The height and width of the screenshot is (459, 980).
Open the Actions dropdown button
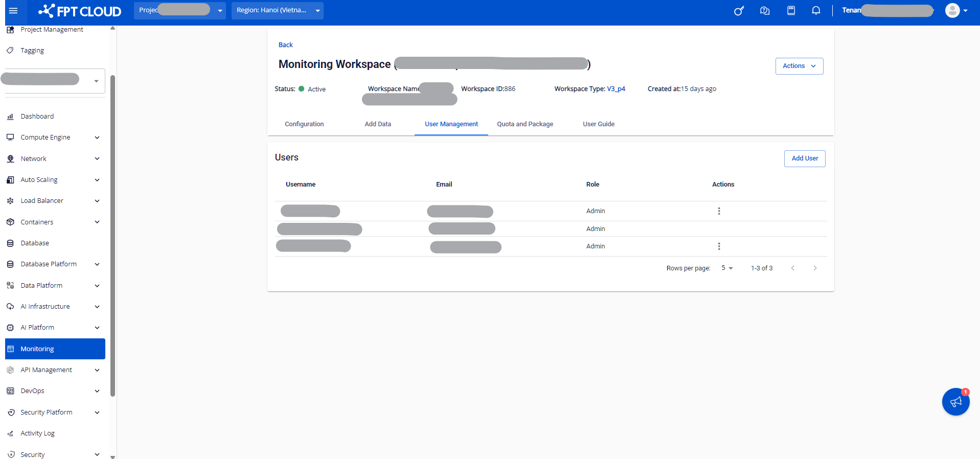point(799,66)
